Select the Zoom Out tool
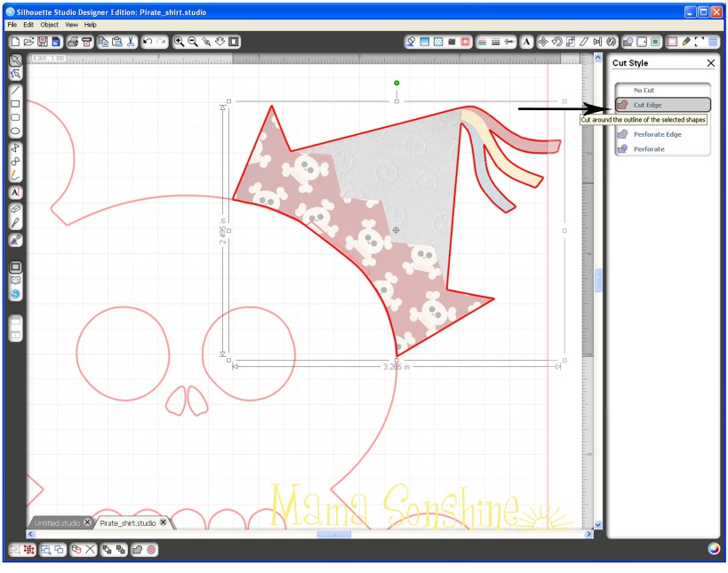Image resolution: width=728 pixels, height=573 pixels. click(x=190, y=41)
